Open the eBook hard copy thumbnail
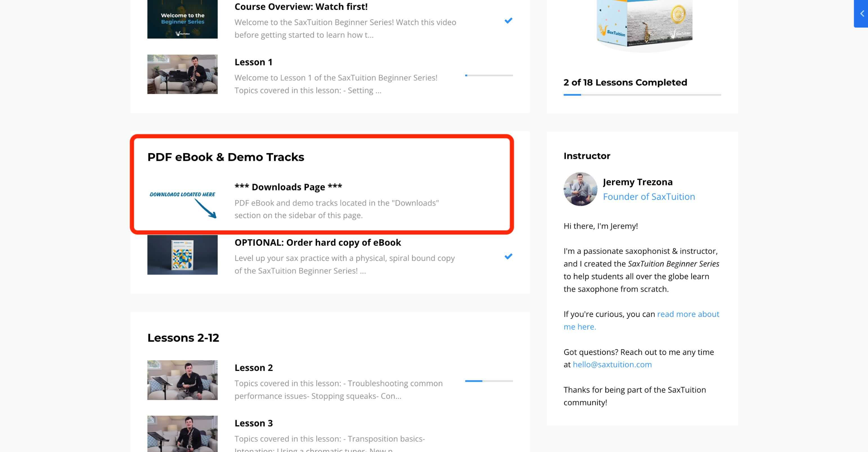This screenshot has width=868, height=452. [x=182, y=255]
